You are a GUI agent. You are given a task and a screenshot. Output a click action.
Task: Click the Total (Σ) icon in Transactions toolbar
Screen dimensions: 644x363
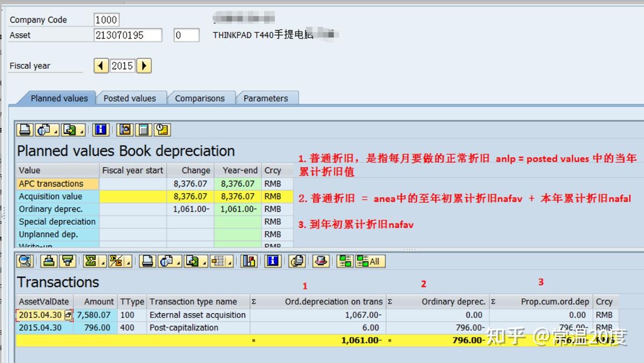click(90, 261)
